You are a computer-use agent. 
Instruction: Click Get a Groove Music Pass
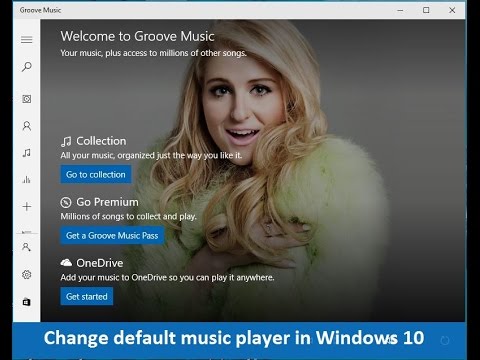click(x=112, y=235)
